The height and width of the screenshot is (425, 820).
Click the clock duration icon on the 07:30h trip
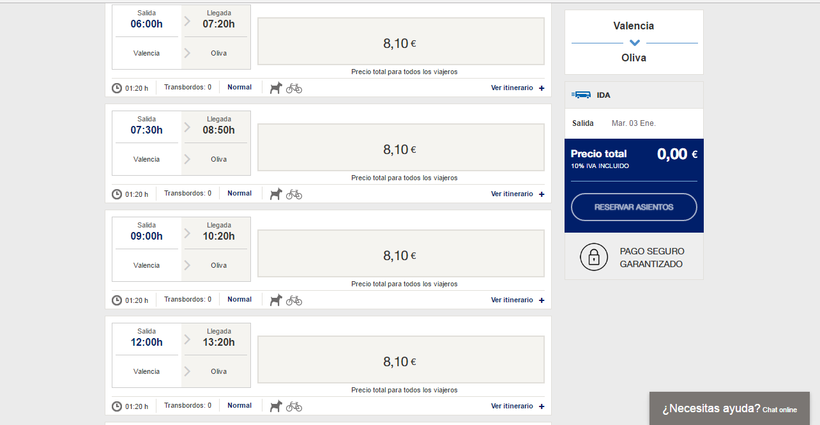[116, 194]
